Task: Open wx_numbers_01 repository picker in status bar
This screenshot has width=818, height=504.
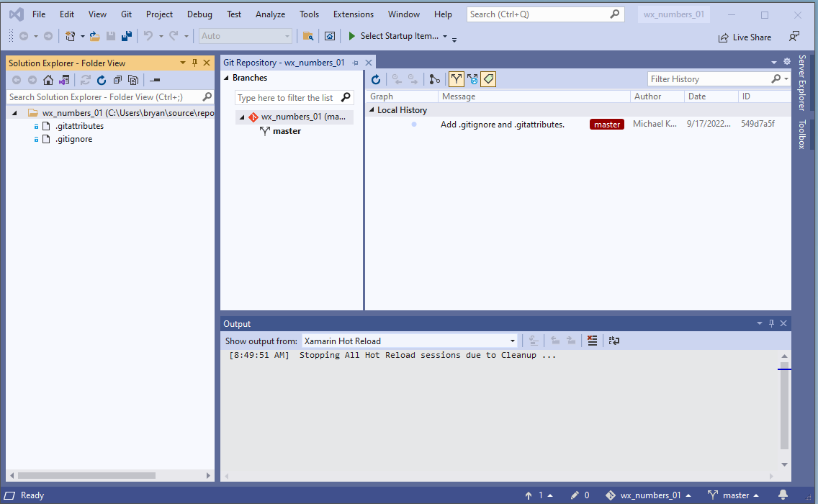Action: (649, 495)
